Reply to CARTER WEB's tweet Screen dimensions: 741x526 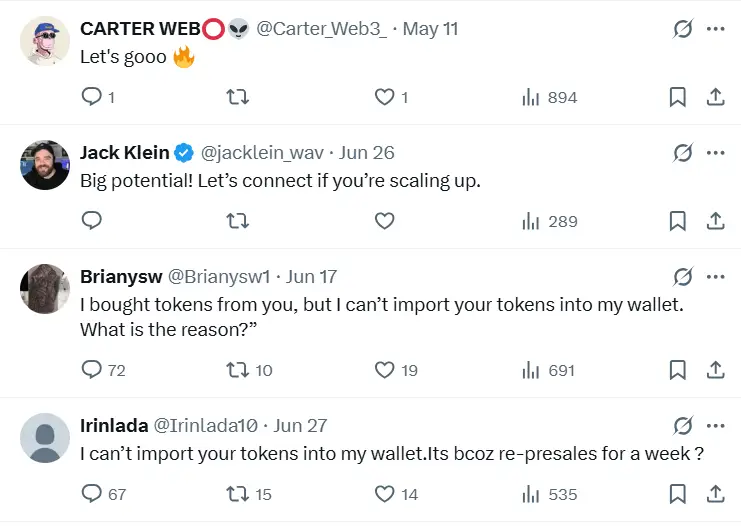point(92,97)
